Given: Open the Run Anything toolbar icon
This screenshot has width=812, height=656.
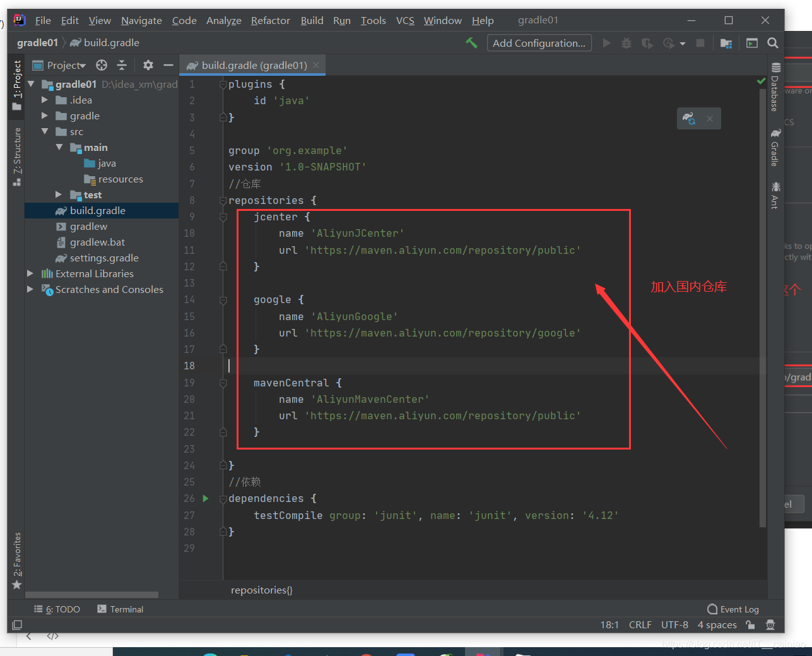Looking at the screenshot, I should click(x=752, y=43).
